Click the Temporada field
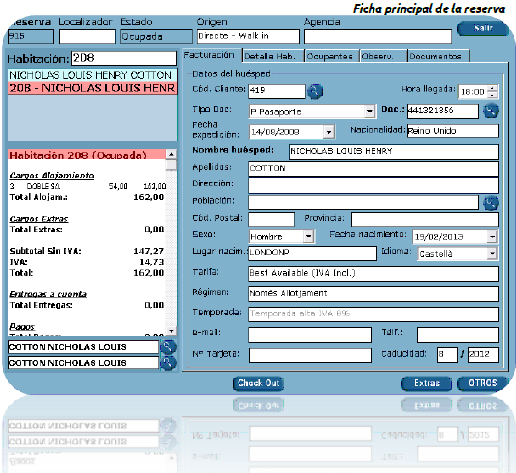 373,314
